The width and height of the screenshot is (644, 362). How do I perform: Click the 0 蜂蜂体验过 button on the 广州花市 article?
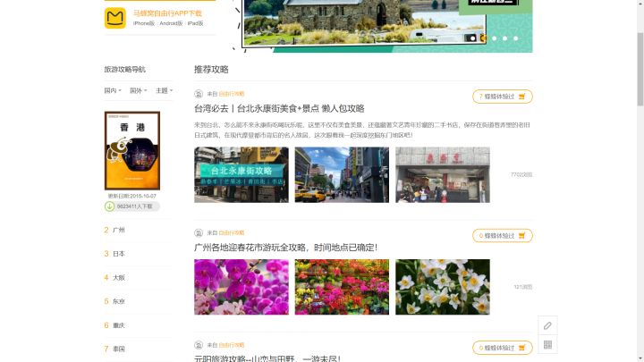point(503,236)
